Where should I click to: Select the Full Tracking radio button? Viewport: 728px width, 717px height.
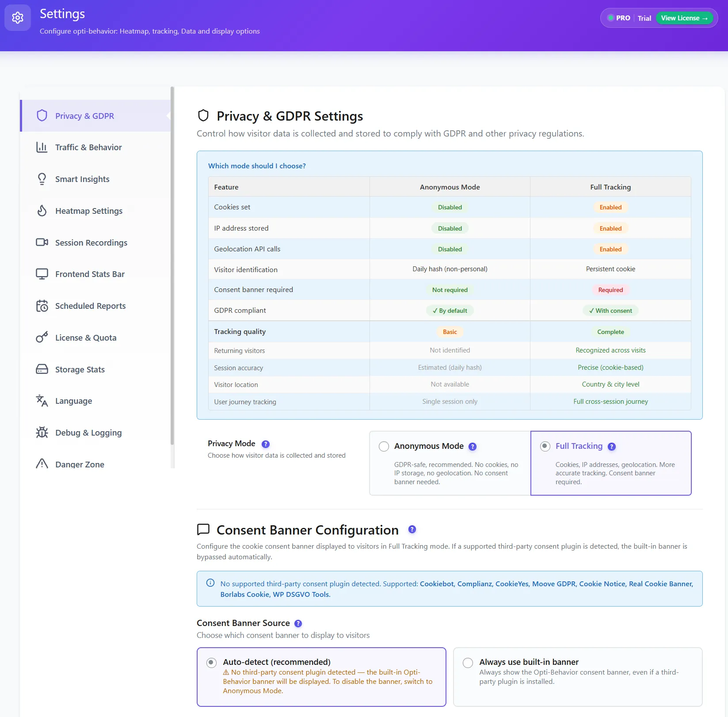pos(545,446)
